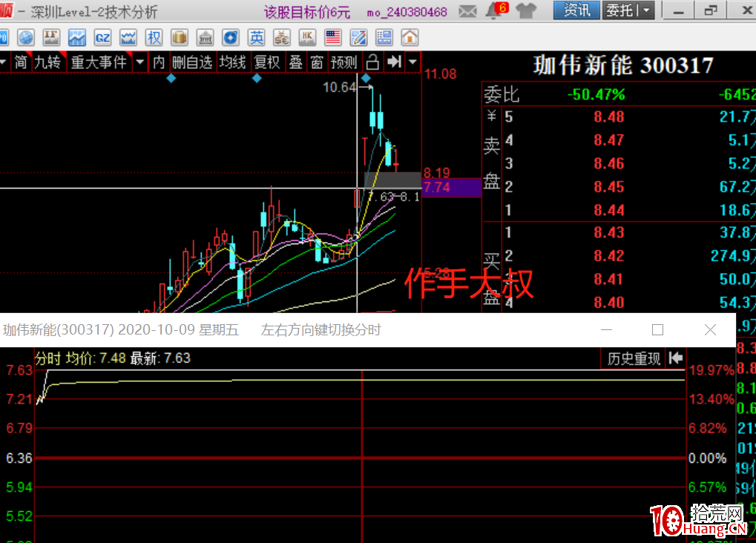
Task: Open the globe market icon in toolbar
Action: point(26,38)
